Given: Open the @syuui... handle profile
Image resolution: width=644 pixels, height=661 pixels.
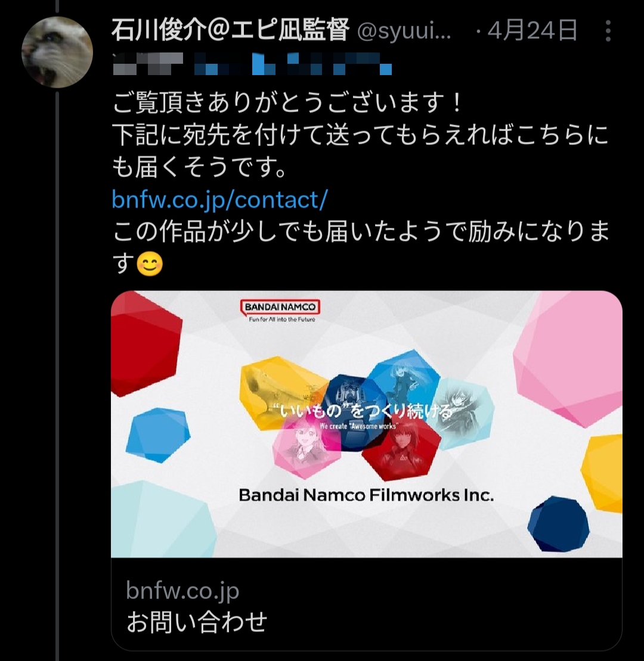Looking at the screenshot, I should (x=404, y=31).
